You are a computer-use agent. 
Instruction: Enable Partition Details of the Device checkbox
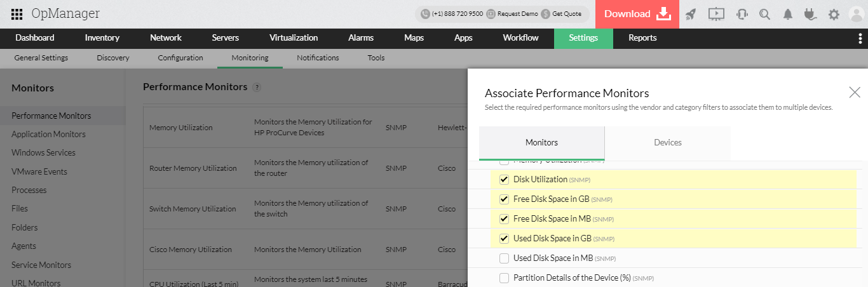505,278
